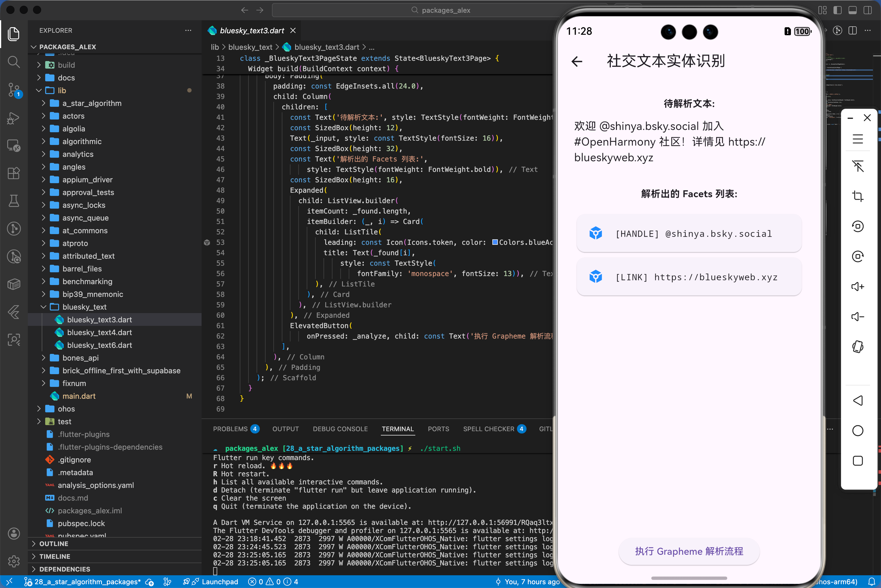Switch to the DEBUG CONSOLE tab
Viewport: 881px width, 588px height.
(340, 429)
